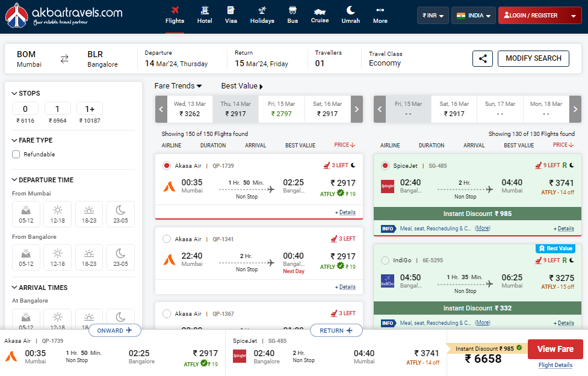Open the Flights section
The image size is (588, 376).
[x=175, y=16]
